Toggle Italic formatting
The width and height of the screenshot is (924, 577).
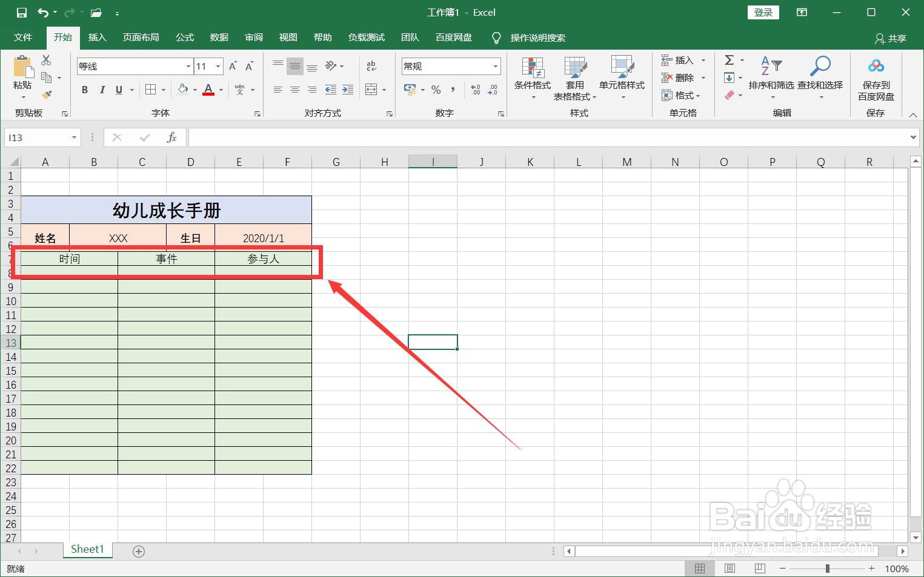coord(102,90)
